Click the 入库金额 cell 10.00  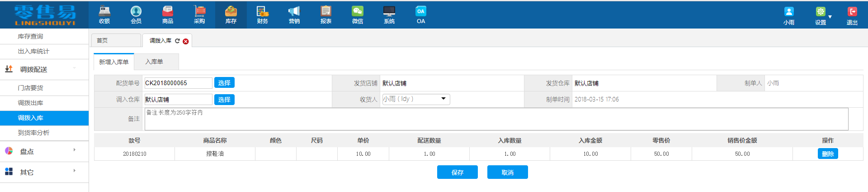(590, 154)
